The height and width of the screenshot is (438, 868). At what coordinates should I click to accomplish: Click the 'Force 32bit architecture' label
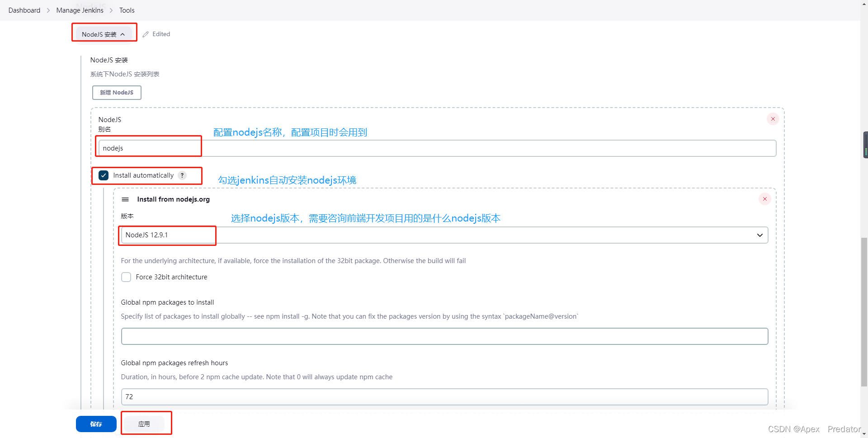click(x=171, y=277)
